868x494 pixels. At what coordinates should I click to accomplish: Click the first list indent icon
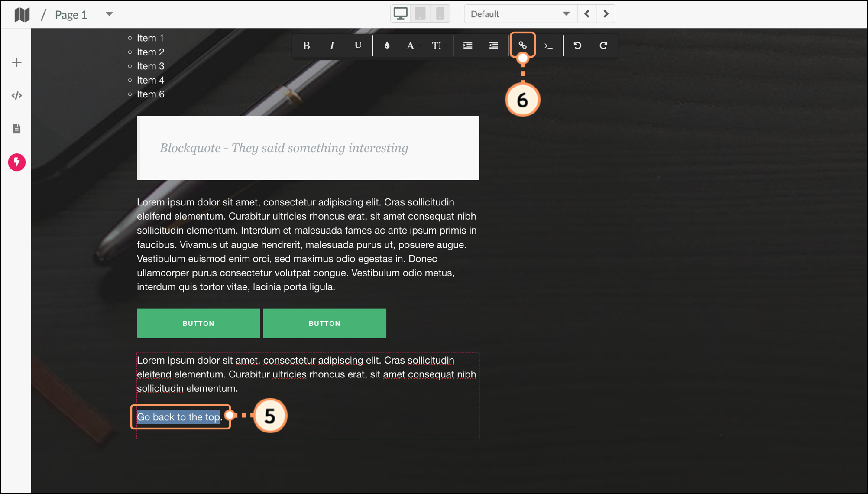468,45
